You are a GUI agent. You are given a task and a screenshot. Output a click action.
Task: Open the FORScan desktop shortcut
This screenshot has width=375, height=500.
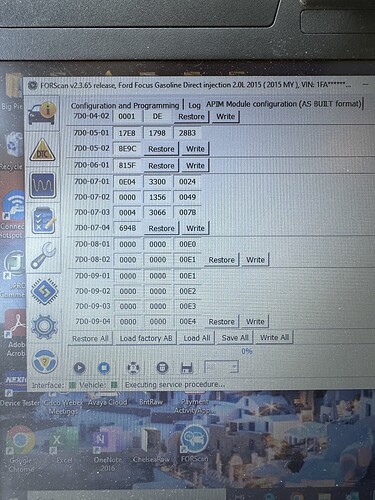pos(194,444)
